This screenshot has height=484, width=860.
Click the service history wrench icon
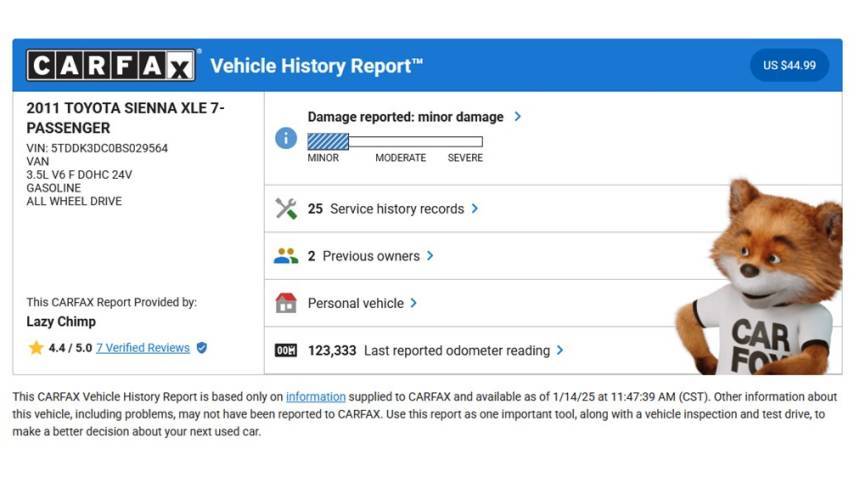(x=286, y=209)
